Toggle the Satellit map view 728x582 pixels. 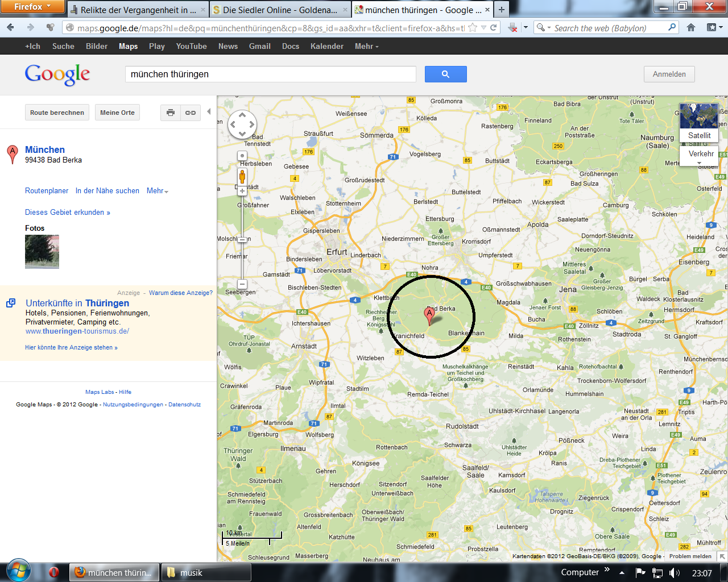[x=699, y=122]
